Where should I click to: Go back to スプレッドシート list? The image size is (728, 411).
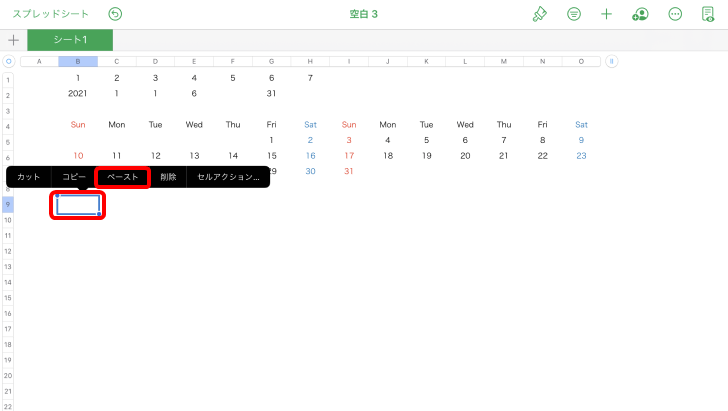tap(51, 14)
